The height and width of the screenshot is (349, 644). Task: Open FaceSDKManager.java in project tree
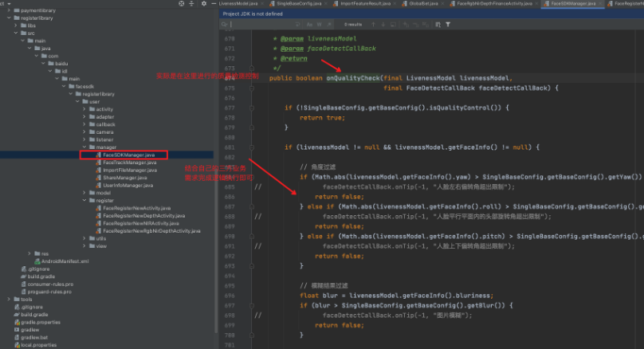[125, 155]
